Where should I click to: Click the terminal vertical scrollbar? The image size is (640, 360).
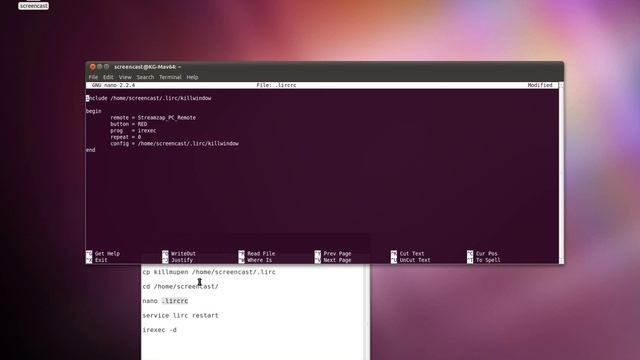tap(561, 173)
